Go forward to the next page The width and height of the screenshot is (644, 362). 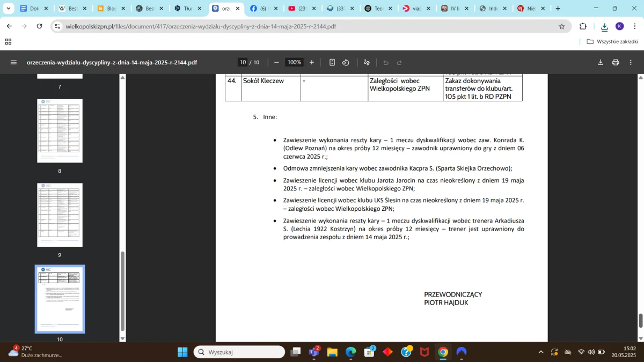pos(24,26)
